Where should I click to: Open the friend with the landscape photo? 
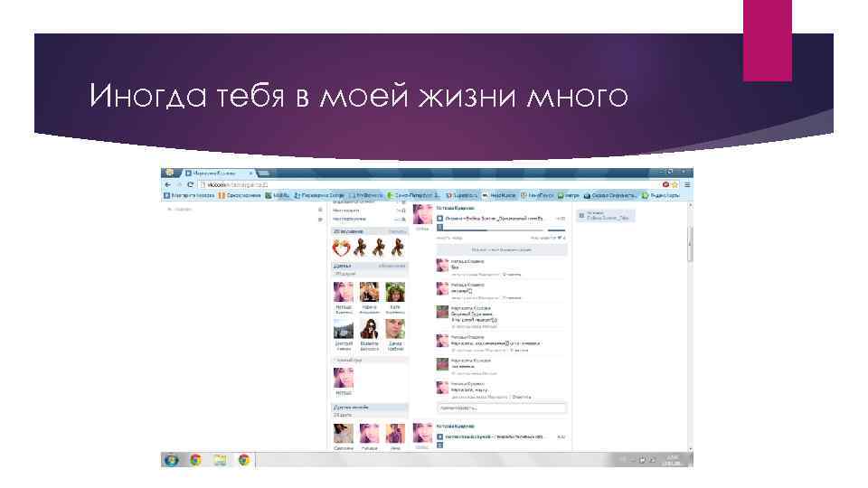(x=344, y=329)
